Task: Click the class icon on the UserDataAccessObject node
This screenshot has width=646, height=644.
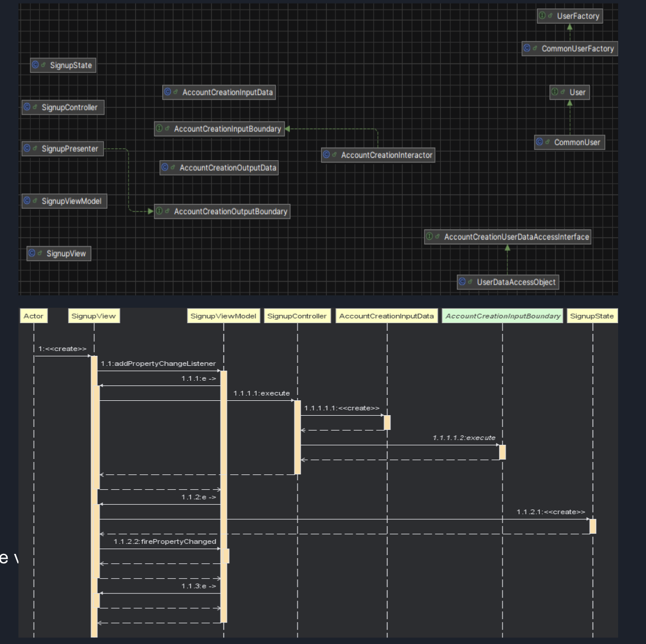Action: 462,282
